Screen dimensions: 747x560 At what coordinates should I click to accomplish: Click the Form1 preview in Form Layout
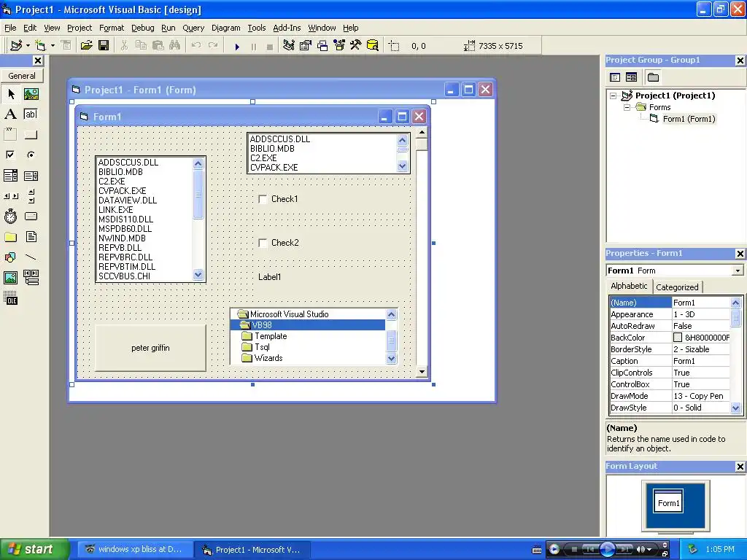668,501
